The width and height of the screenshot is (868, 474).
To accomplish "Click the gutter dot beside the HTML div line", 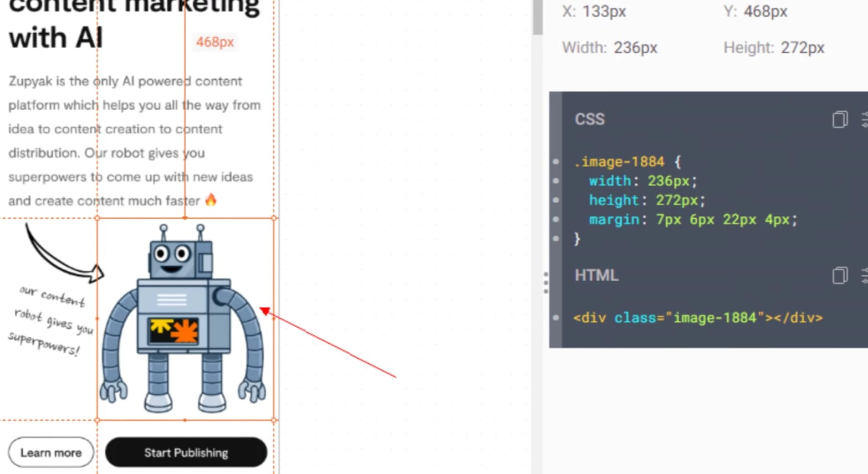I will coord(556,318).
